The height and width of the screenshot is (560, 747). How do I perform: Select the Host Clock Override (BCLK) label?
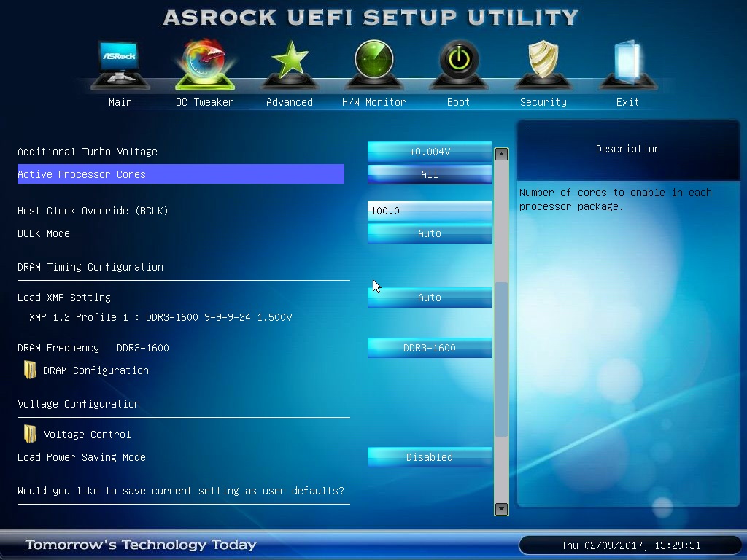point(93,211)
